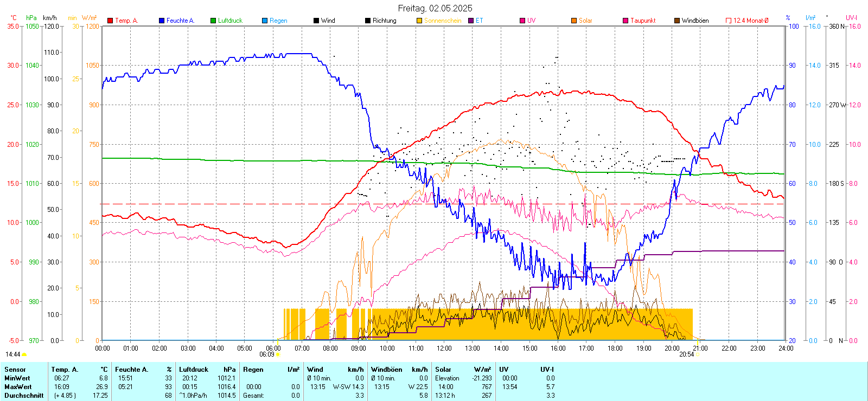Click the Durchschnitt row label in table
This screenshot has width=868, height=401.
coord(24,396)
